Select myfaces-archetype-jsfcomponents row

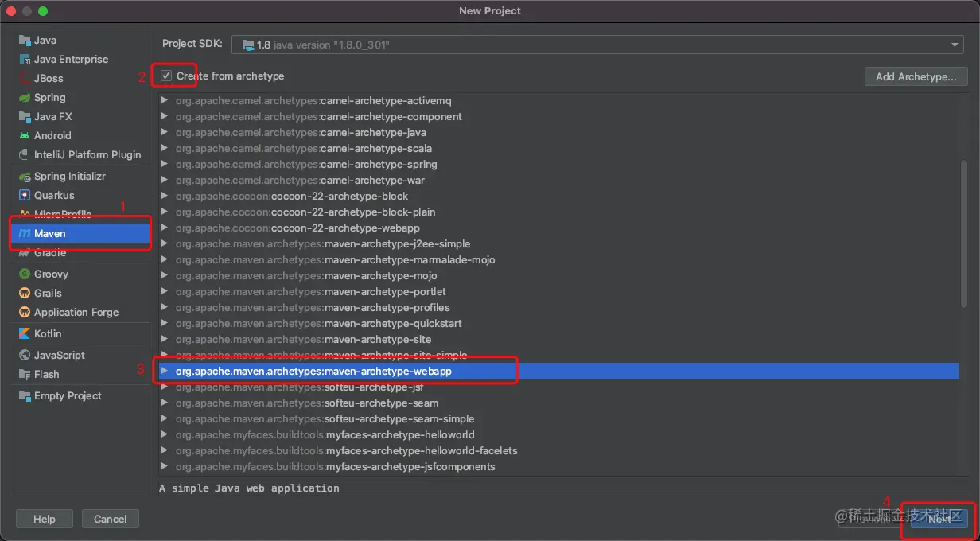coord(558,466)
